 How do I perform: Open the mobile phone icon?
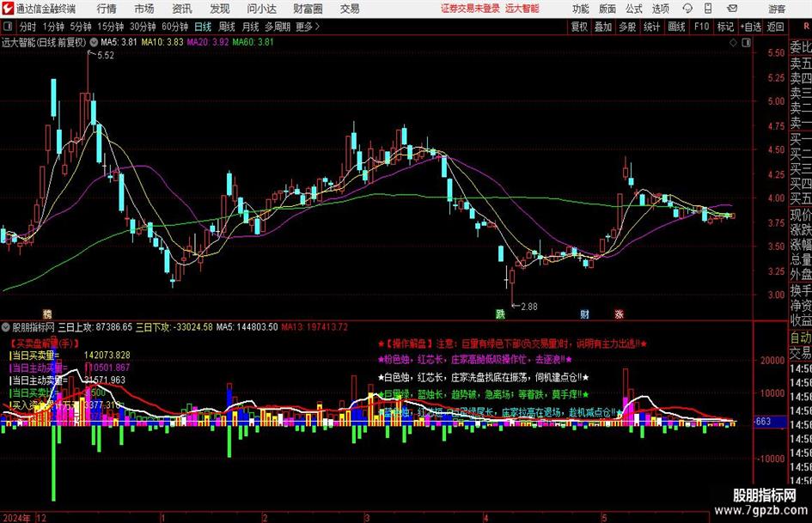(x=708, y=9)
